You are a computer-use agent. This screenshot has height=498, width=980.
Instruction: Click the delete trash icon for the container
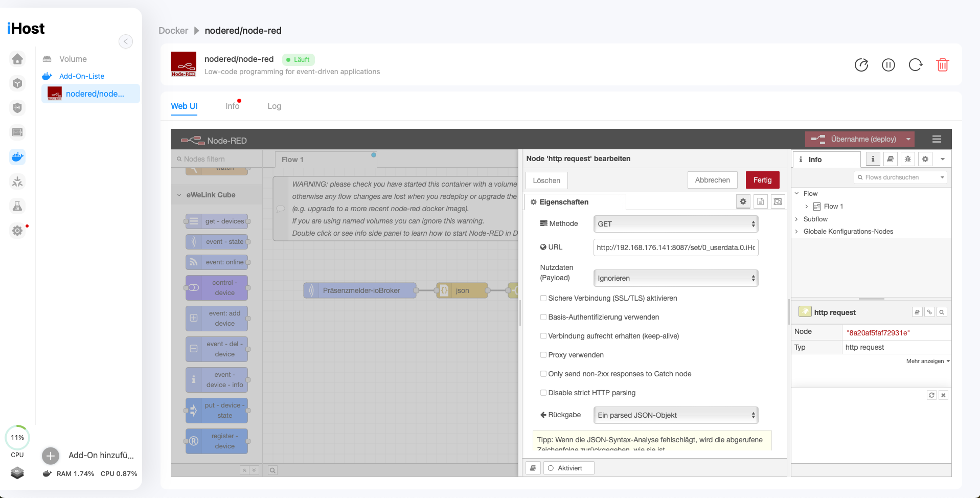[x=943, y=65]
